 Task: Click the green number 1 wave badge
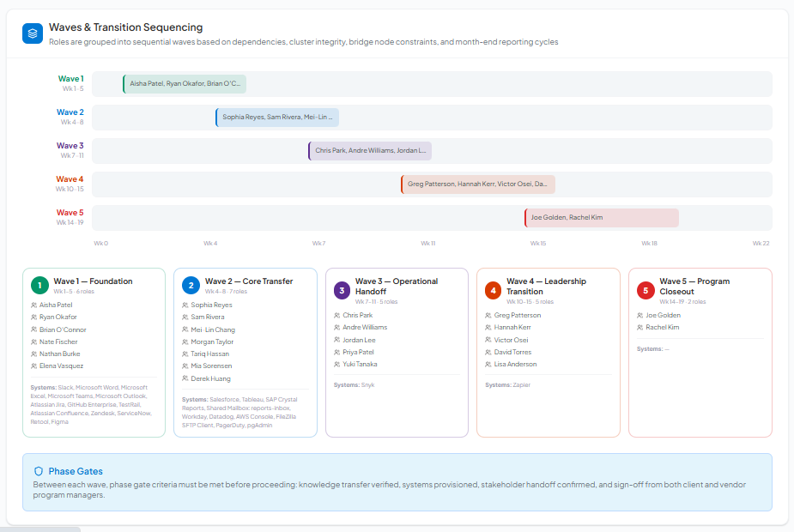coord(39,285)
